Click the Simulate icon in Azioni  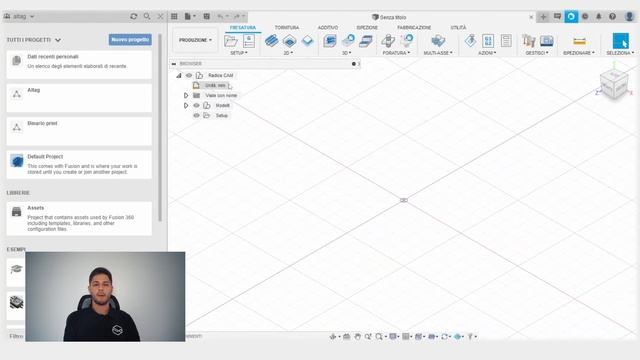click(x=470, y=41)
